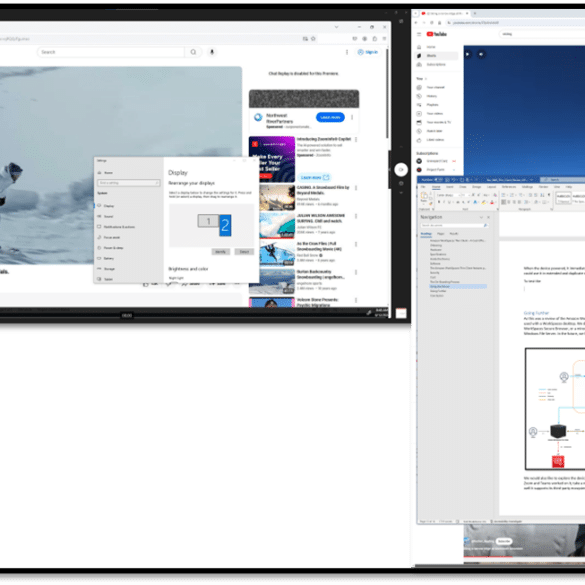
Task: Click the text highlight color icon
Action: pyautogui.click(x=484, y=202)
